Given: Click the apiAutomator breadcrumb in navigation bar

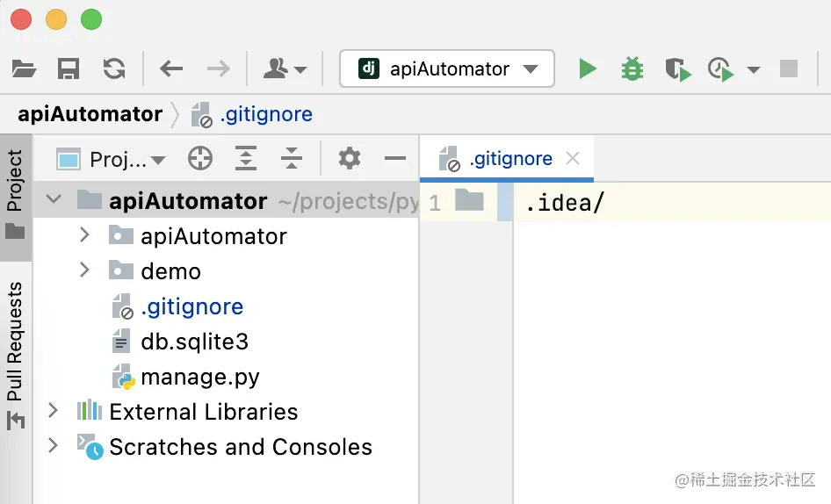Looking at the screenshot, I should (x=90, y=114).
